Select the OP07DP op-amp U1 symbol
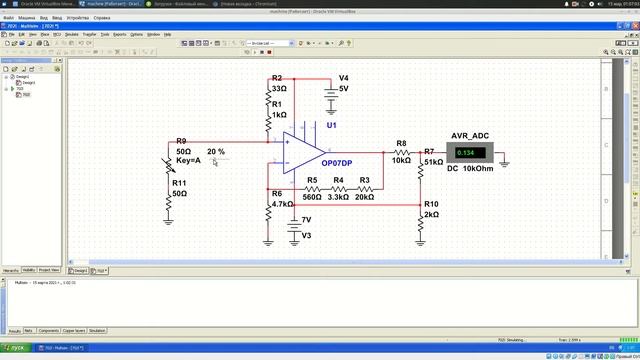 click(x=304, y=153)
